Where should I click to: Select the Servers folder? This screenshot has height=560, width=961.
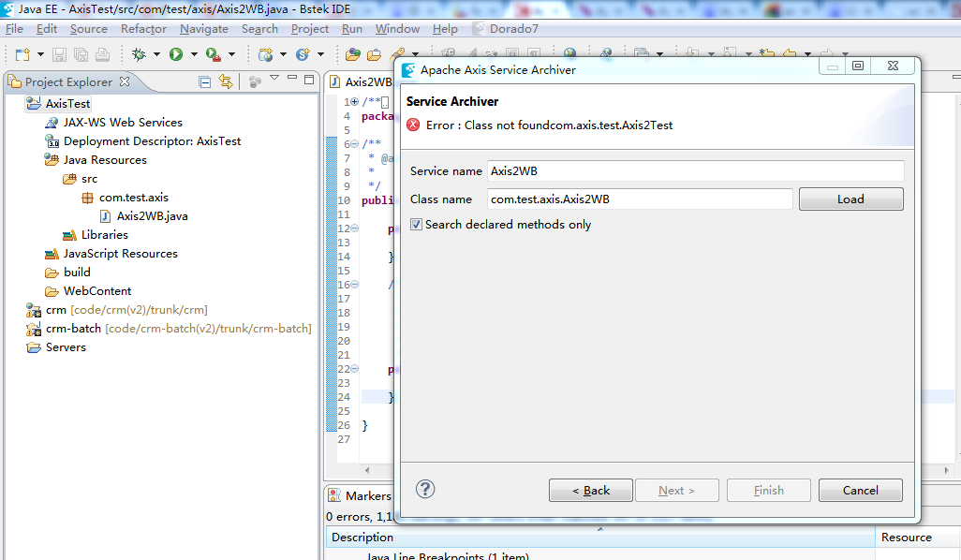click(66, 347)
